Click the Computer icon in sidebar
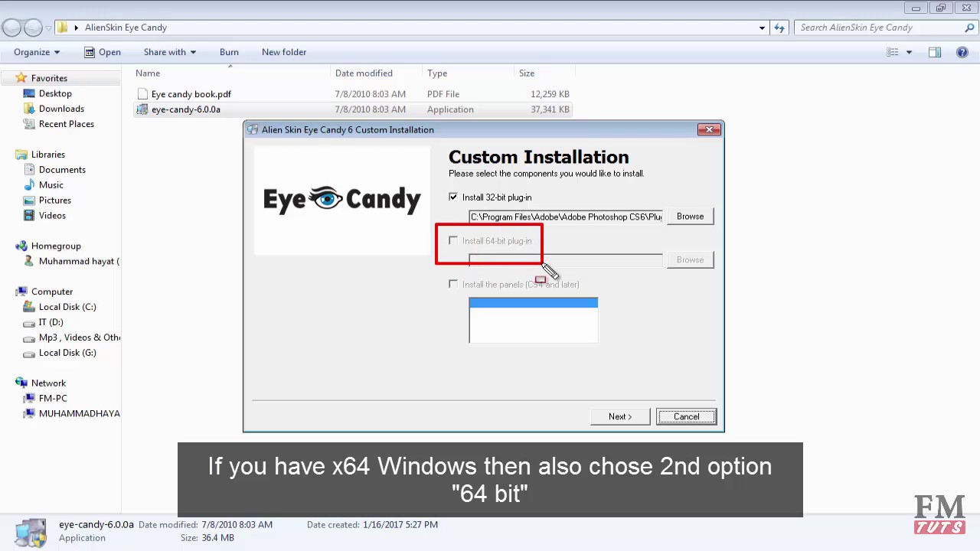Screen dimensions: 980x551 pyautogui.click(x=21, y=292)
